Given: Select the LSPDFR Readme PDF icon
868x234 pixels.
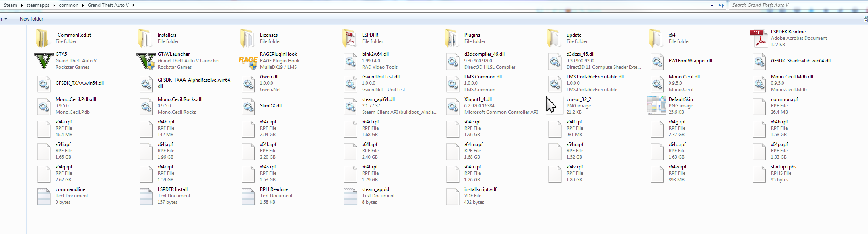Looking at the screenshot, I should click(759, 39).
